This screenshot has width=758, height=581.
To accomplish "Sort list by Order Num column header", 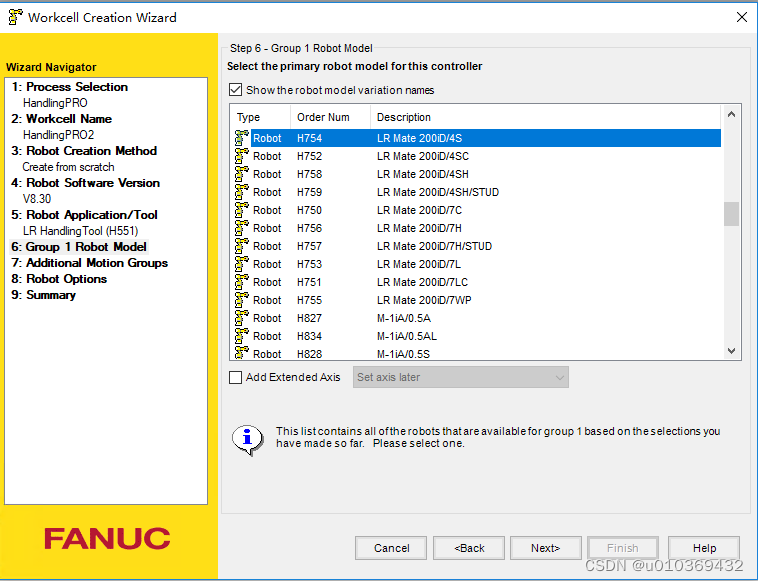I will click(x=331, y=117).
